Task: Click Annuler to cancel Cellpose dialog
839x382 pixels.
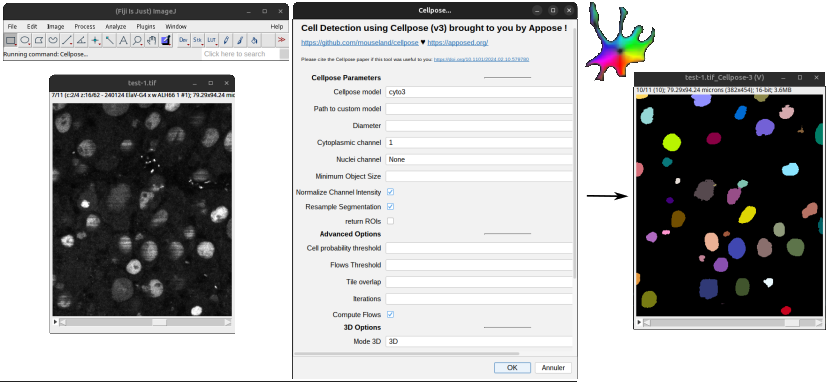Action: click(553, 368)
